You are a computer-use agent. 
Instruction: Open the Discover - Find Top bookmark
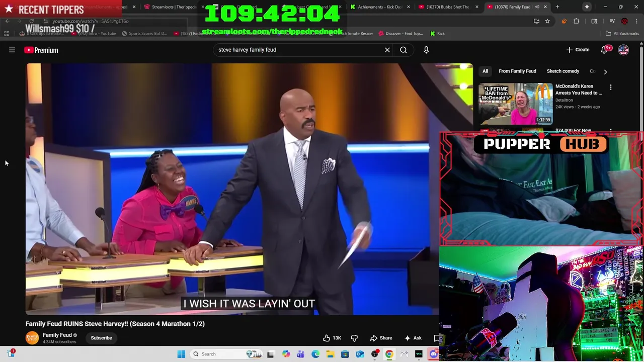point(400,34)
